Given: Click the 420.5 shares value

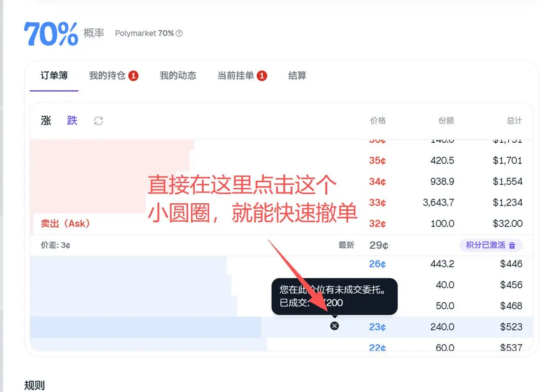Looking at the screenshot, I should (x=443, y=161).
